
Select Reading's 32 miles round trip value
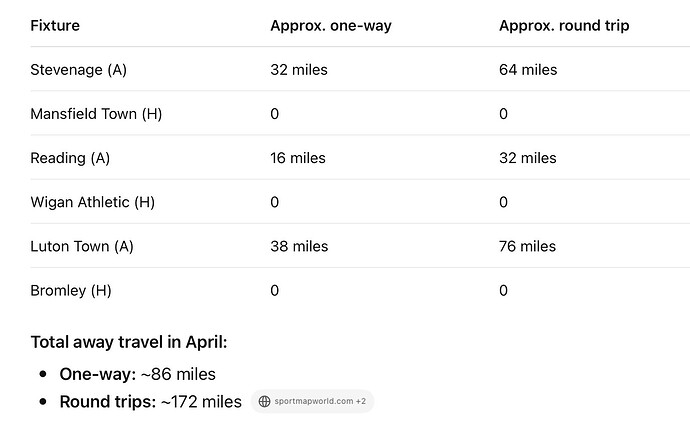[x=528, y=158]
